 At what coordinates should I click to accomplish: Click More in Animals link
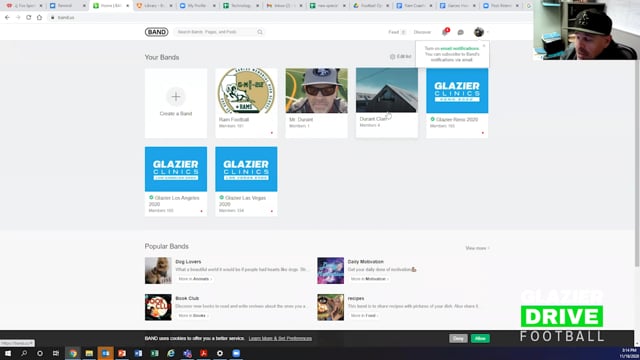point(195,279)
